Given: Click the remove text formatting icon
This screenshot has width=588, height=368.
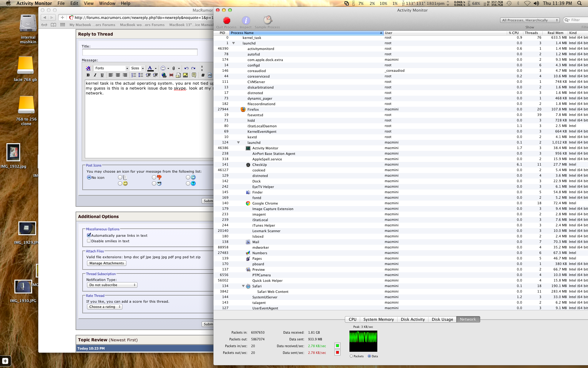Looking at the screenshot, I should pos(88,68).
